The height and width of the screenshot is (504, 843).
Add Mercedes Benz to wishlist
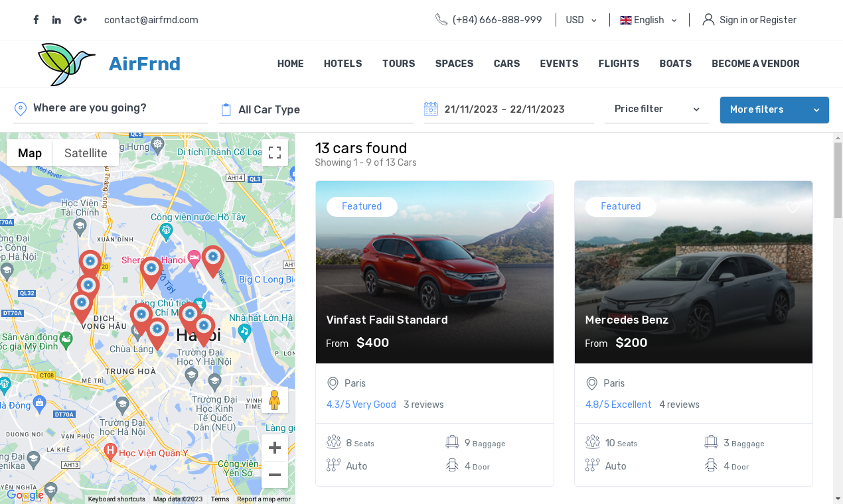pyautogui.click(x=793, y=207)
